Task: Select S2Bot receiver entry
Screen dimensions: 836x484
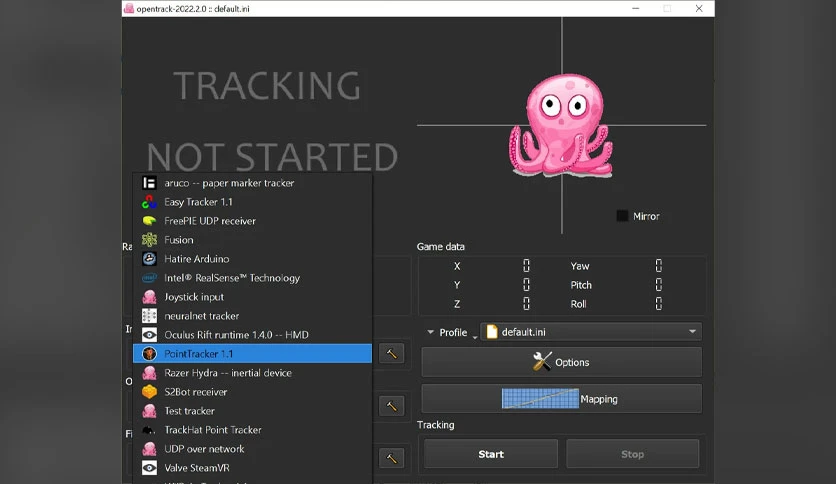Action: tap(252, 392)
